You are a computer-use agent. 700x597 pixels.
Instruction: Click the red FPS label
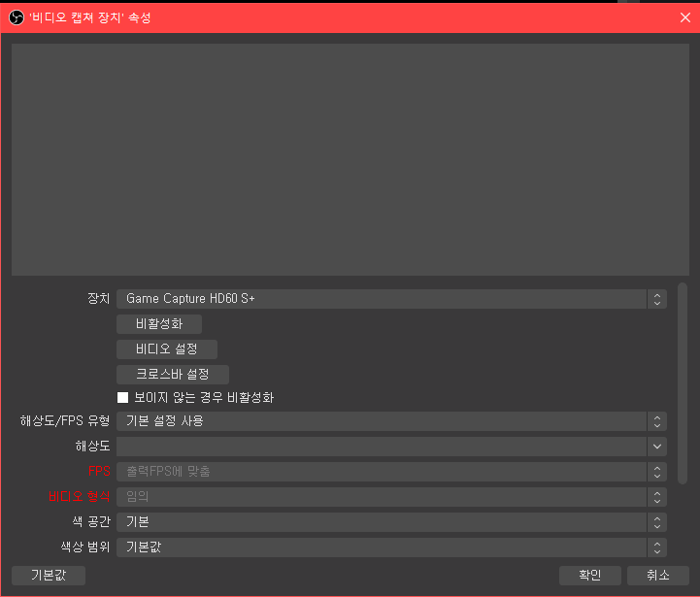pos(99,471)
